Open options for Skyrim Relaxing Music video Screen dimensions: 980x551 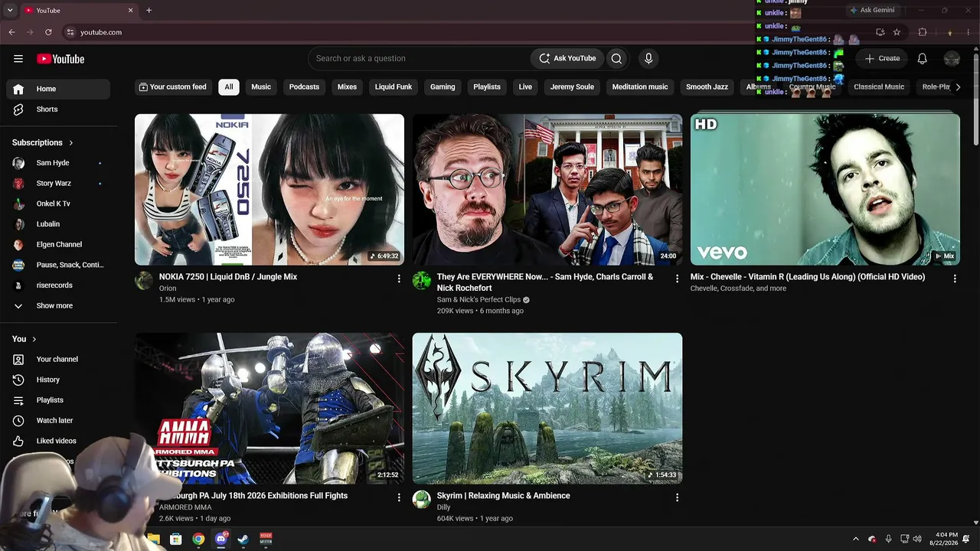coord(677,497)
